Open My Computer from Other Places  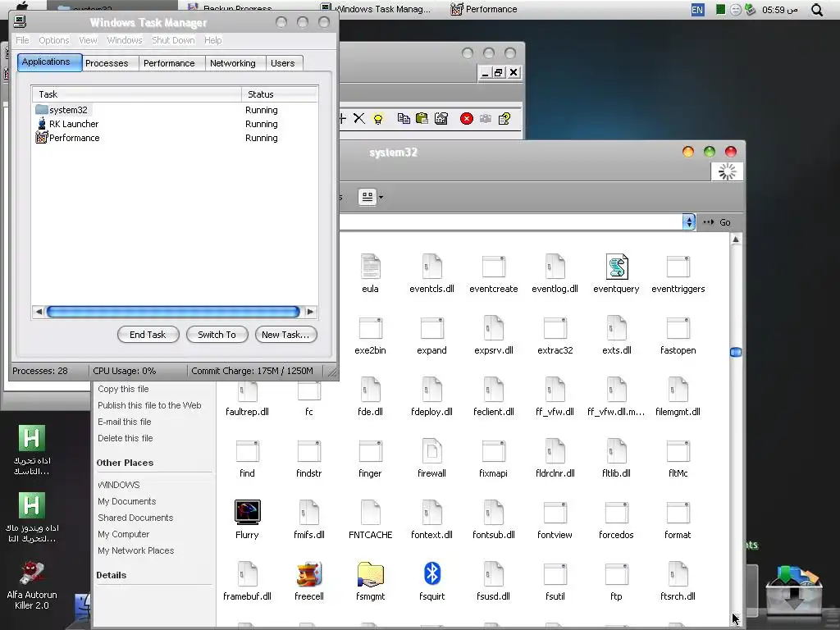(124, 534)
